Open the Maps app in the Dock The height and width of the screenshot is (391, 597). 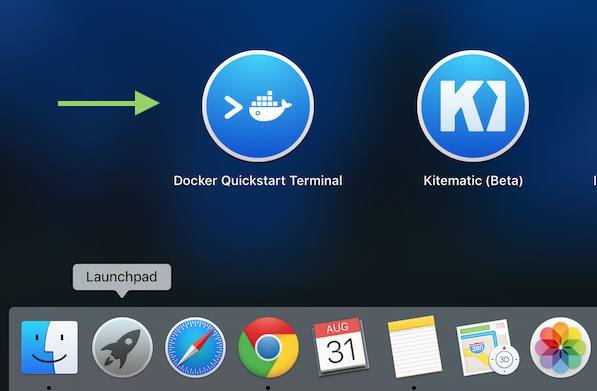click(x=487, y=347)
